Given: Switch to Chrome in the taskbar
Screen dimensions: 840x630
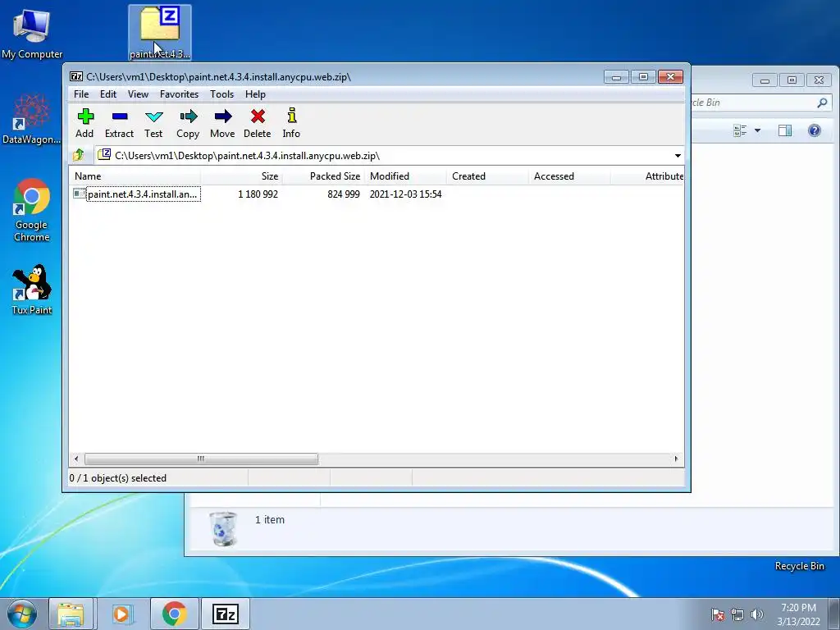Looking at the screenshot, I should [x=174, y=614].
